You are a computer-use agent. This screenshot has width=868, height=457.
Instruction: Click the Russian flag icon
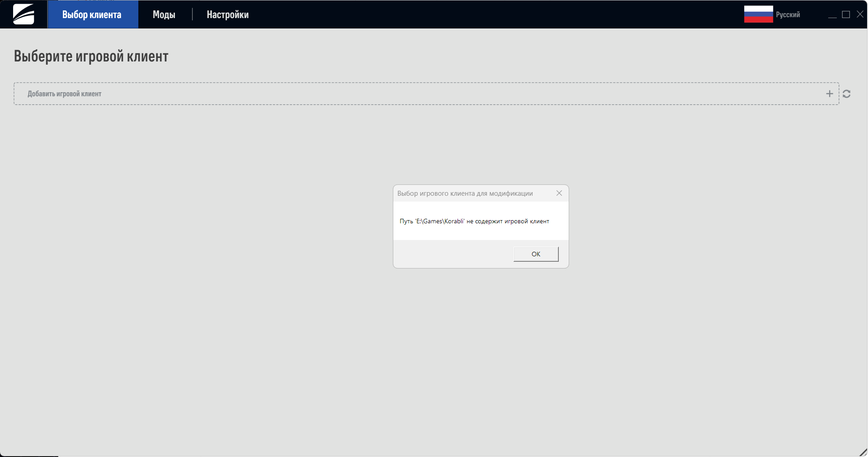(758, 14)
